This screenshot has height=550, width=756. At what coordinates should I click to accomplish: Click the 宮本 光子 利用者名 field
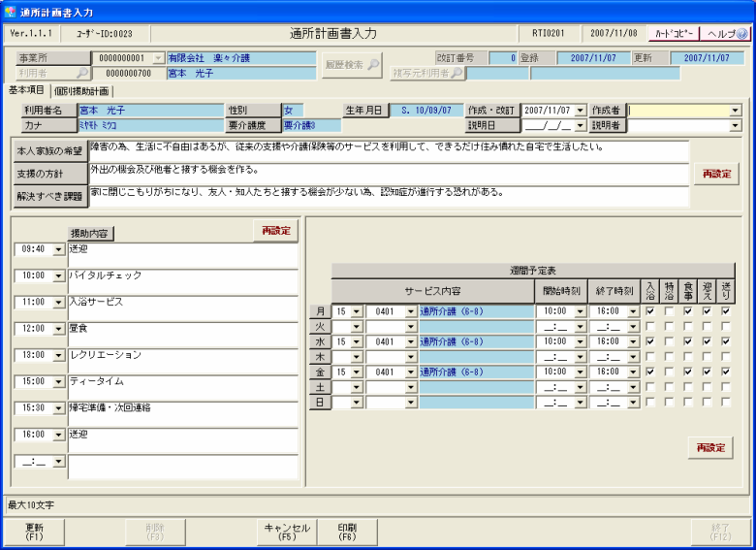tap(151, 111)
